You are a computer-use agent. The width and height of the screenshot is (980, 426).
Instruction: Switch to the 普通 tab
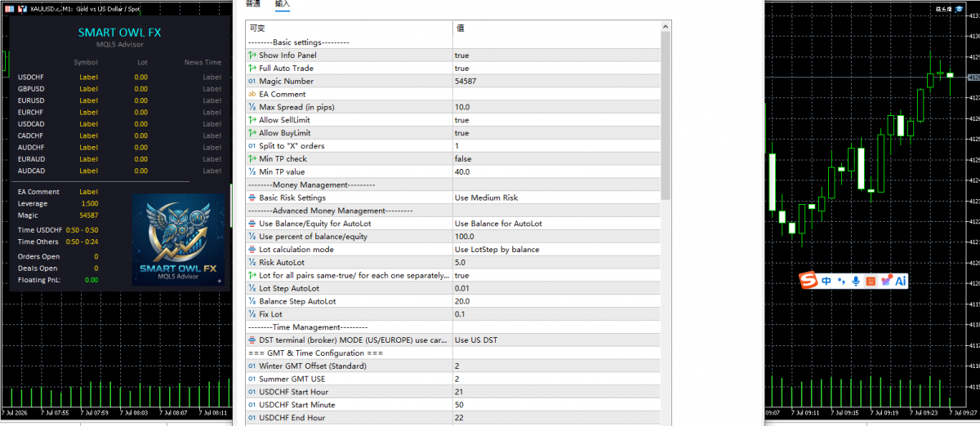[x=253, y=4]
